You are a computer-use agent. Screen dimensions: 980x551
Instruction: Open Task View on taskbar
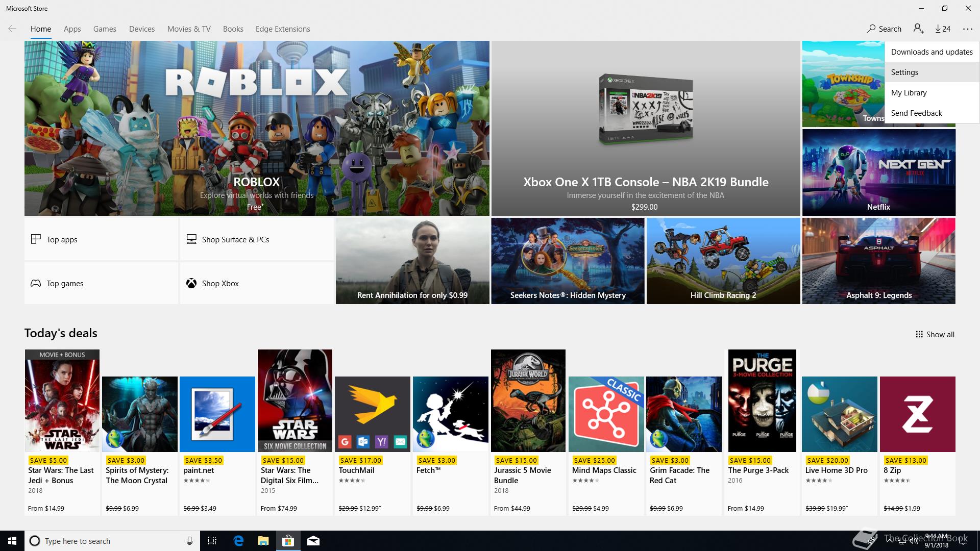click(212, 541)
